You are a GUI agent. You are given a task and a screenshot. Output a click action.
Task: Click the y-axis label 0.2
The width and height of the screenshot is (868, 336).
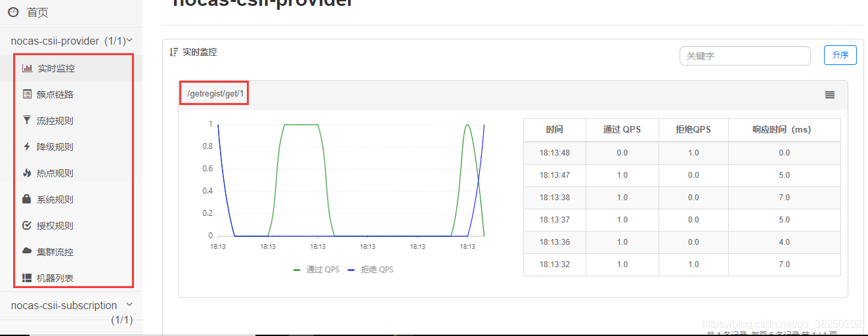coord(207,213)
